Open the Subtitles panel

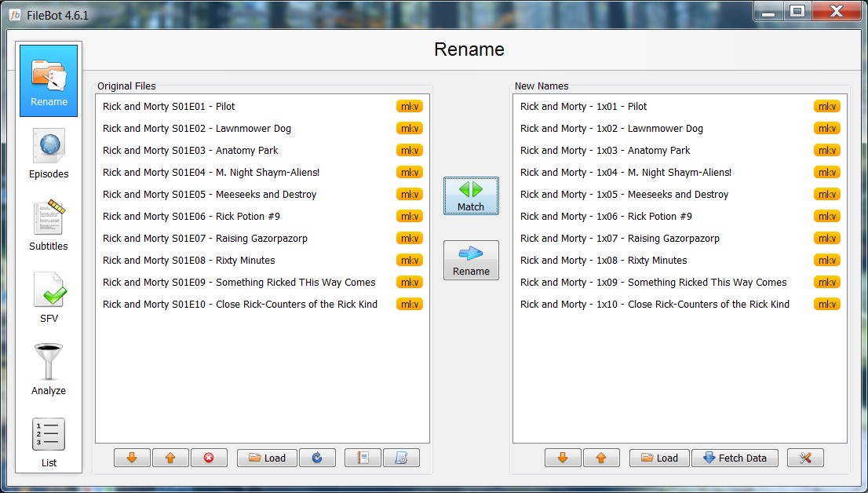point(49,225)
